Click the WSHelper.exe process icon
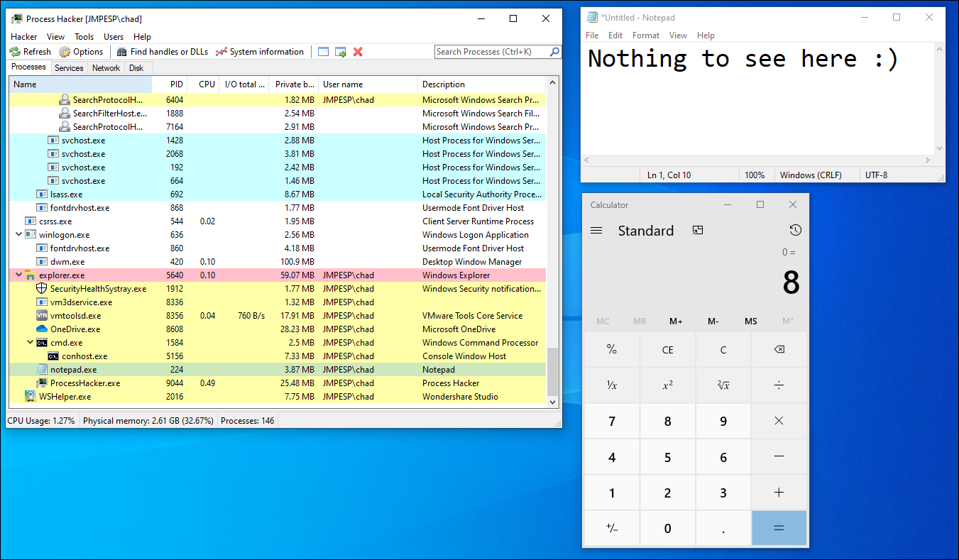The width and height of the screenshot is (959, 560). coord(31,397)
